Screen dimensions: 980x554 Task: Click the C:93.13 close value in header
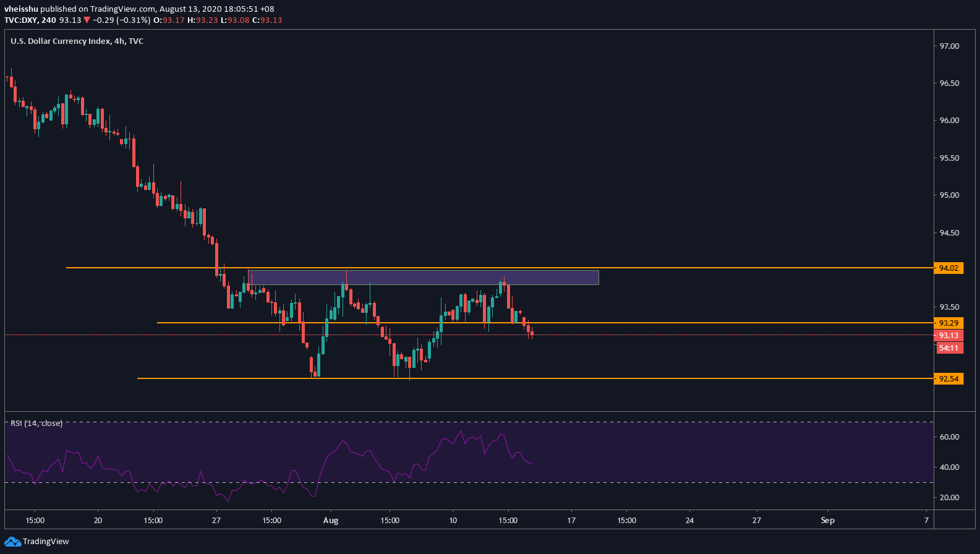(268, 20)
